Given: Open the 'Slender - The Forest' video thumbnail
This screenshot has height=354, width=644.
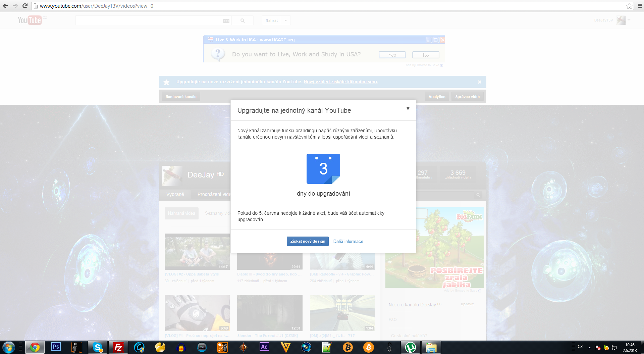Looking at the screenshot, I should pos(270,313).
